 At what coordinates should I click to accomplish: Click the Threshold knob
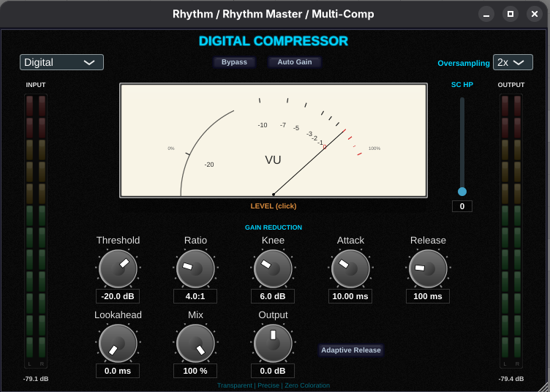click(118, 268)
